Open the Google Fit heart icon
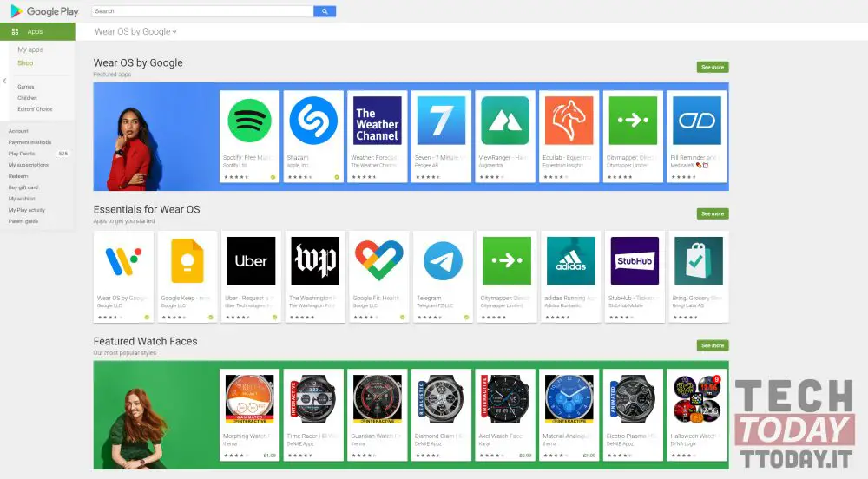Viewport: 868px width, 479px height. 379,261
